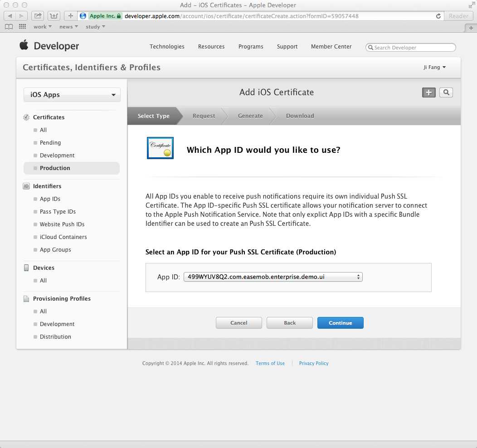Click the Back button
Image resolution: width=477 pixels, height=448 pixels.
point(290,323)
